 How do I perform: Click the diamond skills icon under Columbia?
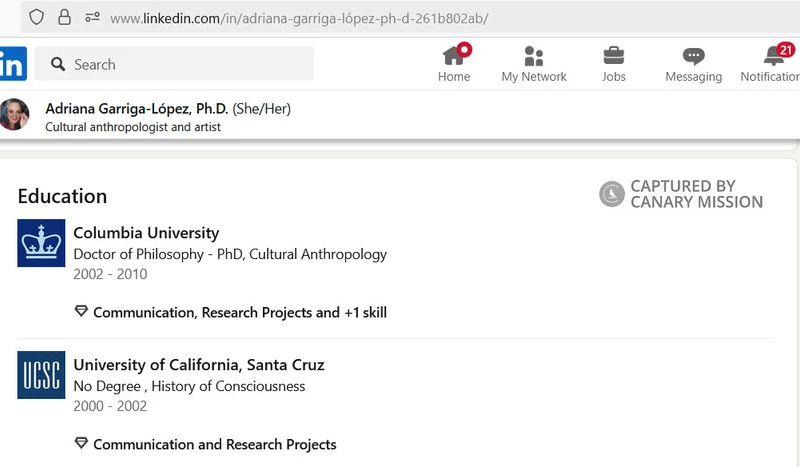[x=81, y=311]
